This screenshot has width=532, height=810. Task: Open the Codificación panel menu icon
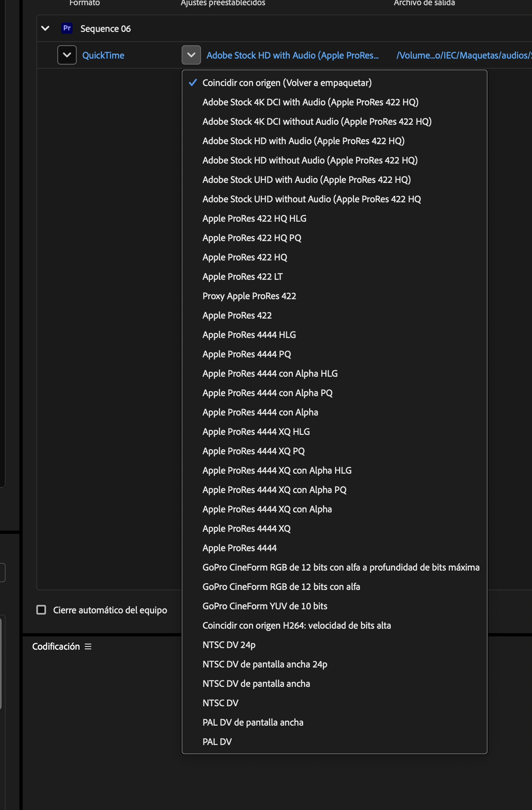click(x=88, y=646)
